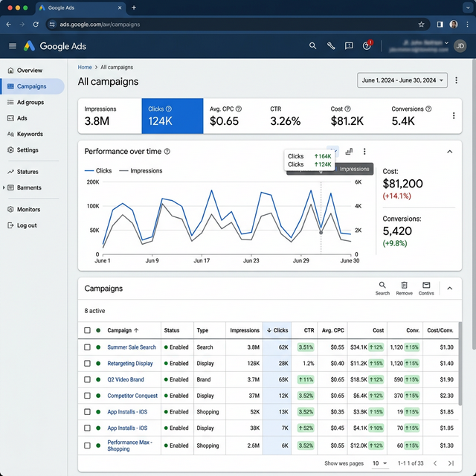
Task: Collapse the Performance over time panel
Action: coord(449,152)
